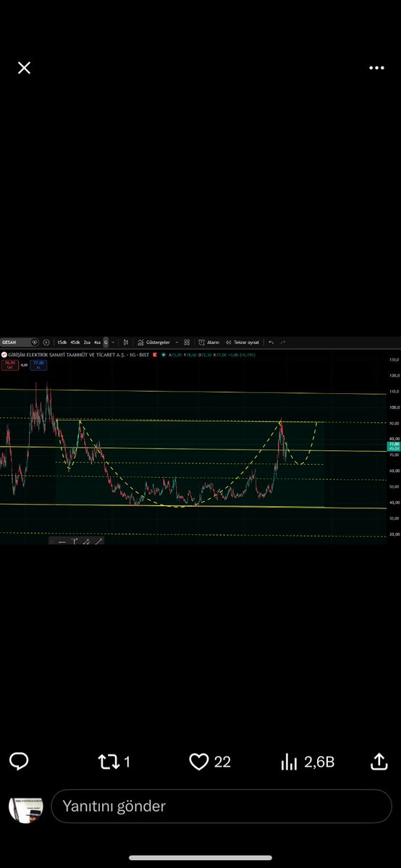Image resolution: width=401 pixels, height=868 pixels.
Task: Expand the arrow next to Göstergeler
Action: click(177, 342)
